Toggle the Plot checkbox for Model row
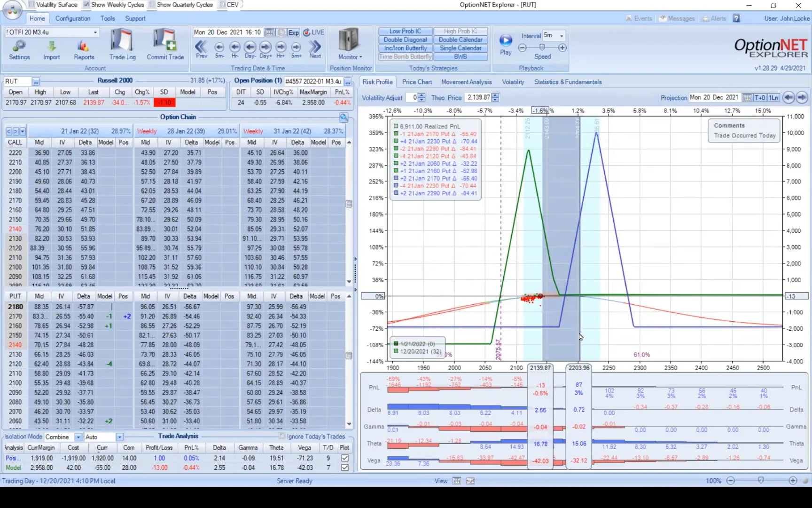Screen dimensions: 812x508 tap(345, 468)
